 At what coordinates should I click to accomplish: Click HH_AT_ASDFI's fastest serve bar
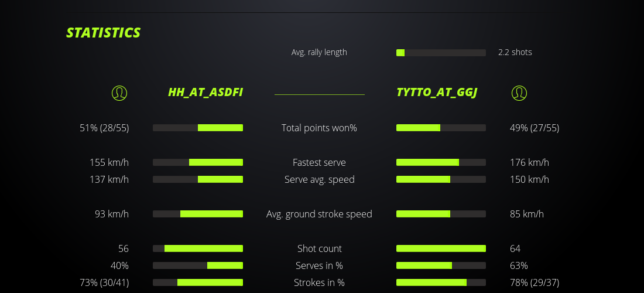pos(198,162)
